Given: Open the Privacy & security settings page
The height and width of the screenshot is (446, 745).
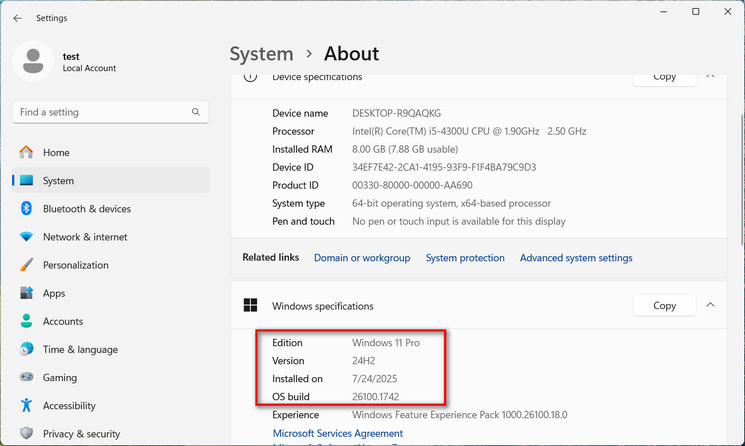Looking at the screenshot, I should 81,434.
